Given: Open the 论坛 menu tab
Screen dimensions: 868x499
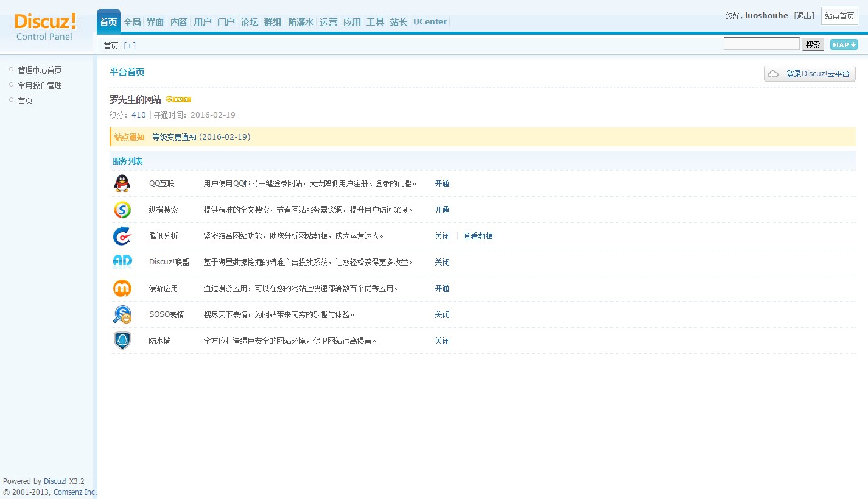Looking at the screenshot, I should pyautogui.click(x=249, y=22).
